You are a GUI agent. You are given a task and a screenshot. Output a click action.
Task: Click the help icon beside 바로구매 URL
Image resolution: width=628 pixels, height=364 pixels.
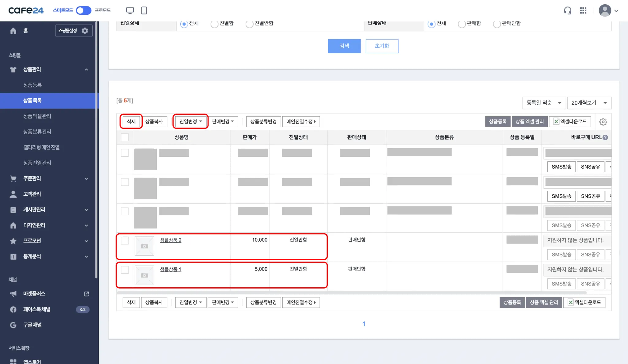click(x=605, y=137)
